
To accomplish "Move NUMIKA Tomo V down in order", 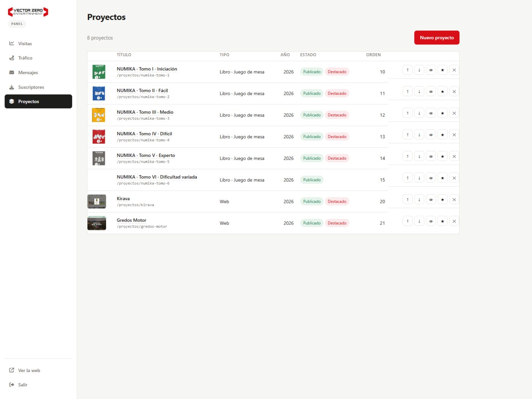I will pyautogui.click(x=419, y=157).
